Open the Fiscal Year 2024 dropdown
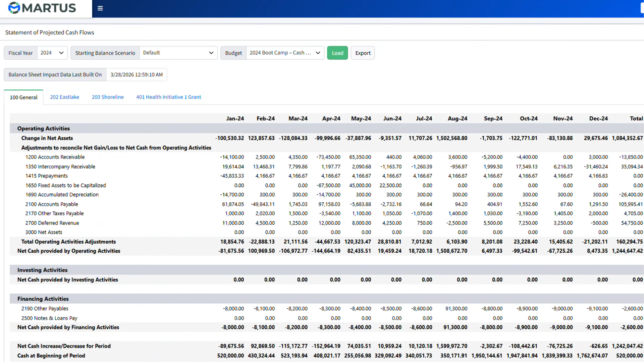Image resolution: width=644 pixels, height=362 pixels. tap(52, 53)
